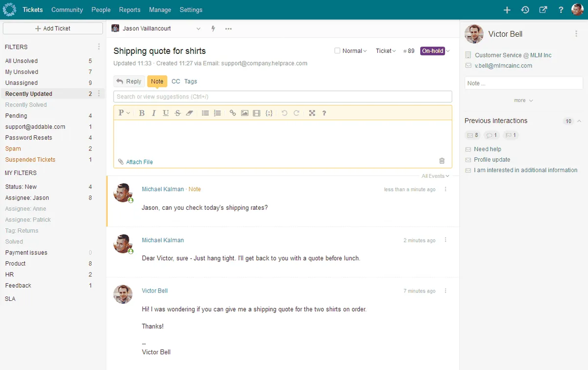Expand more contact details

click(523, 100)
